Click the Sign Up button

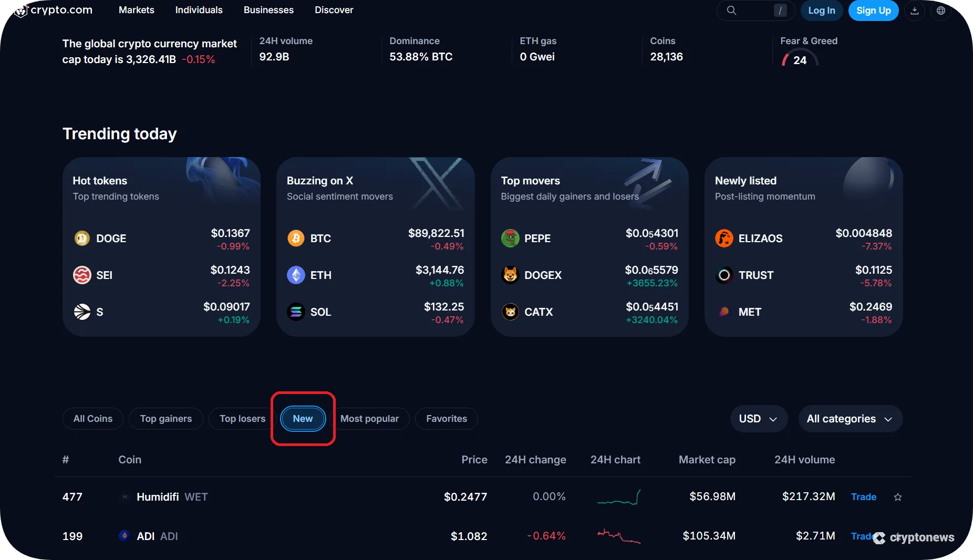tap(873, 10)
